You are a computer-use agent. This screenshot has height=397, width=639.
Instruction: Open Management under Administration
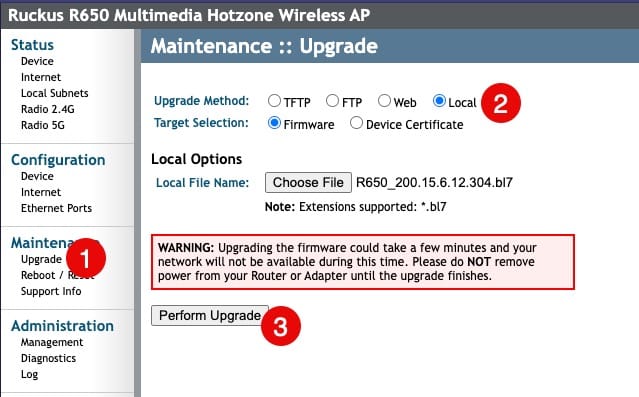52,342
